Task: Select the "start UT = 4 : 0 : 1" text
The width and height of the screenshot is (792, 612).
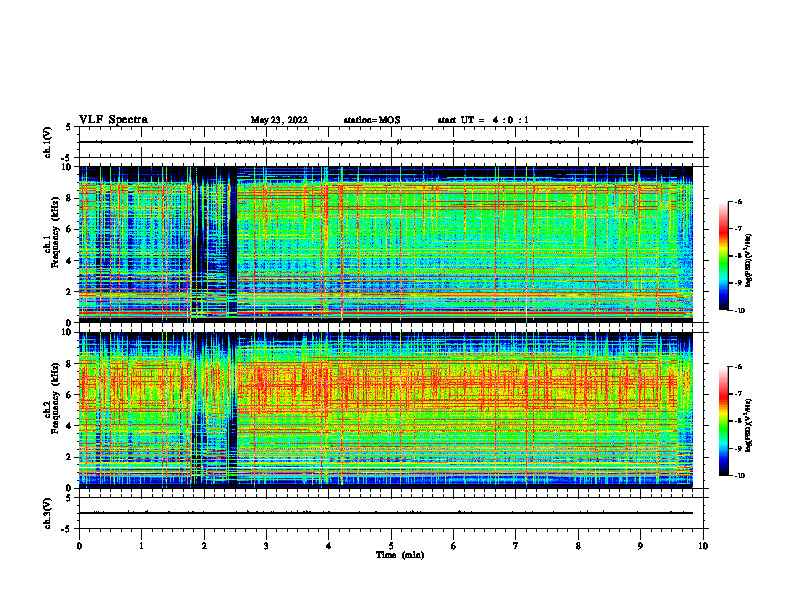Action: click(483, 120)
